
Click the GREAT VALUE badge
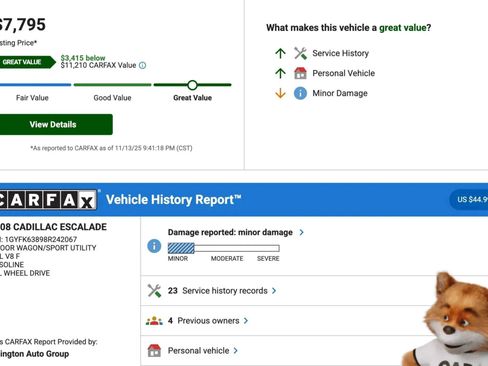pyautogui.click(x=27, y=62)
